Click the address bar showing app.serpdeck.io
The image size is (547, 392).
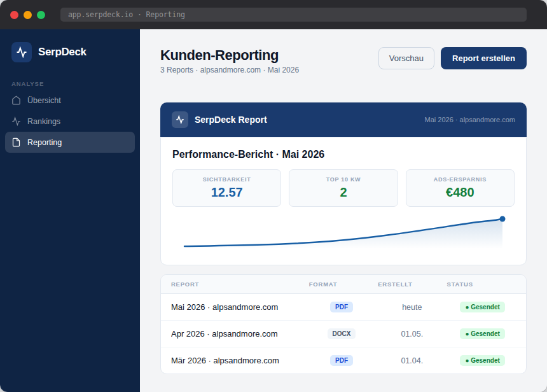293,15
